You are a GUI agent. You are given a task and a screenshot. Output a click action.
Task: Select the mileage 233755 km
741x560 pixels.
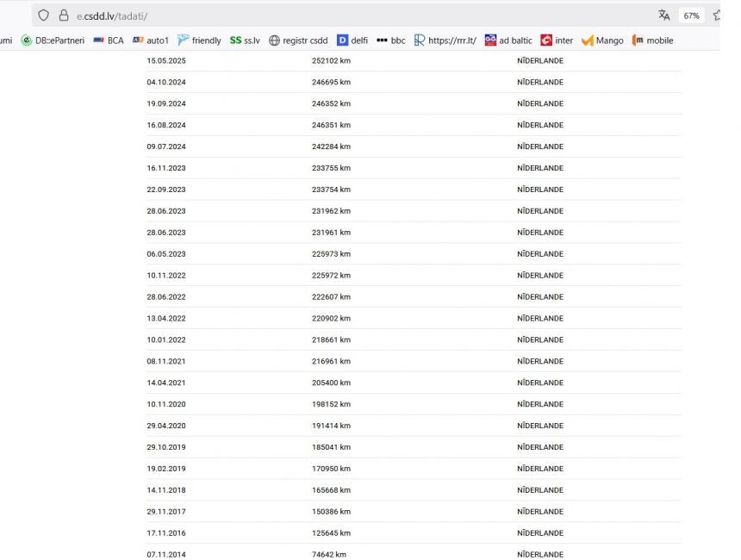[x=331, y=168]
